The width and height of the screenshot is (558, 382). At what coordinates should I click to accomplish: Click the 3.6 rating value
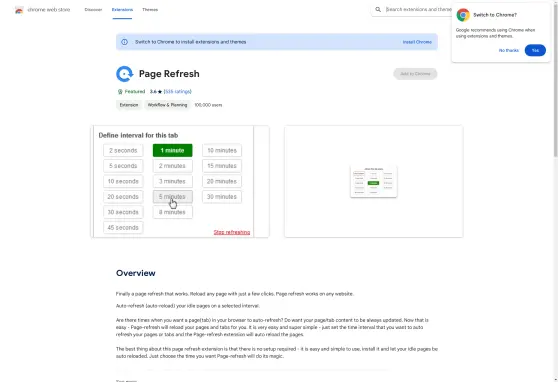point(153,91)
